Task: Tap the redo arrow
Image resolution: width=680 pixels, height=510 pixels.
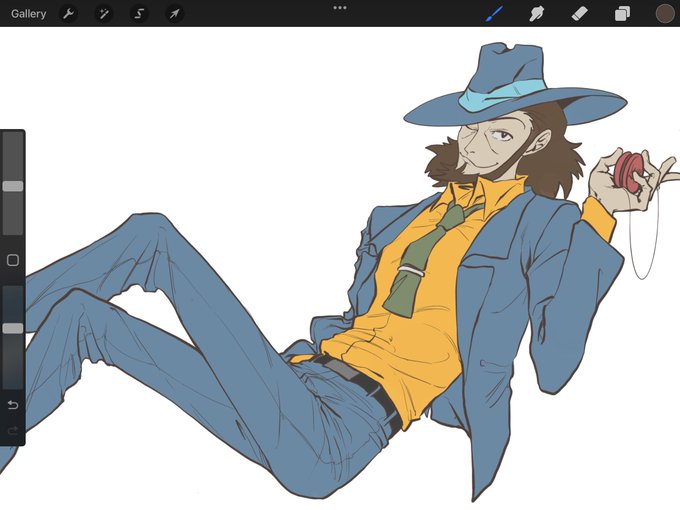Action: (x=13, y=430)
